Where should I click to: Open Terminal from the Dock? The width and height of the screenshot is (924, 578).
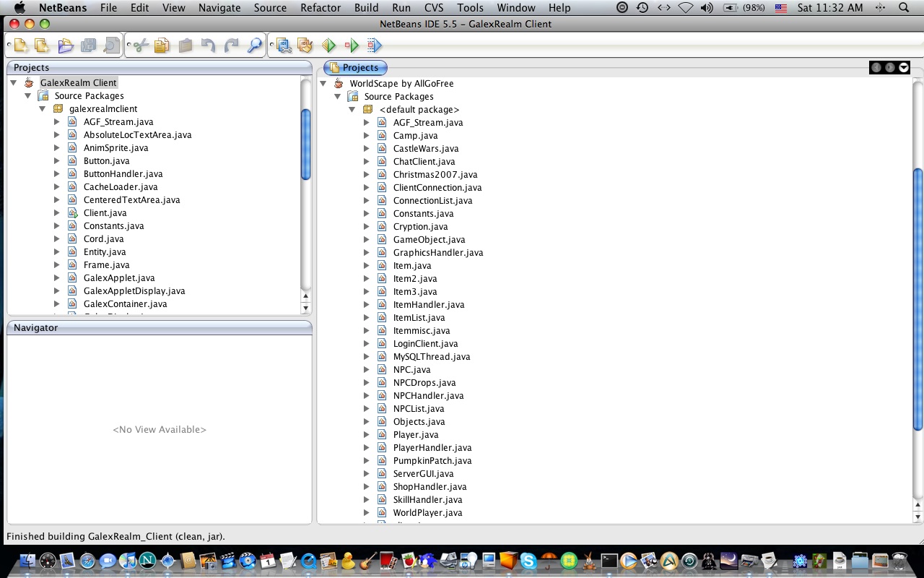pyautogui.click(x=609, y=561)
